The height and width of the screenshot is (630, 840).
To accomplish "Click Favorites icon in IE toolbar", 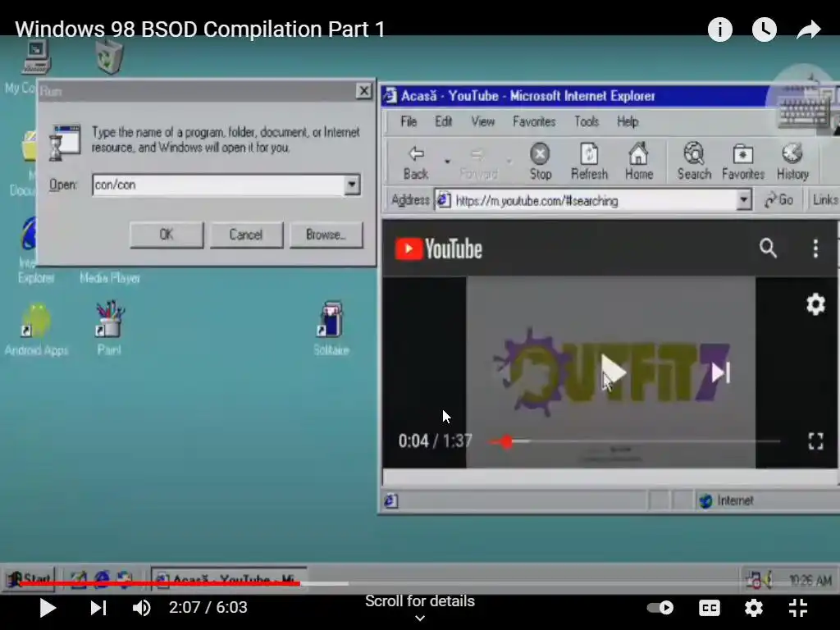I will (742, 162).
